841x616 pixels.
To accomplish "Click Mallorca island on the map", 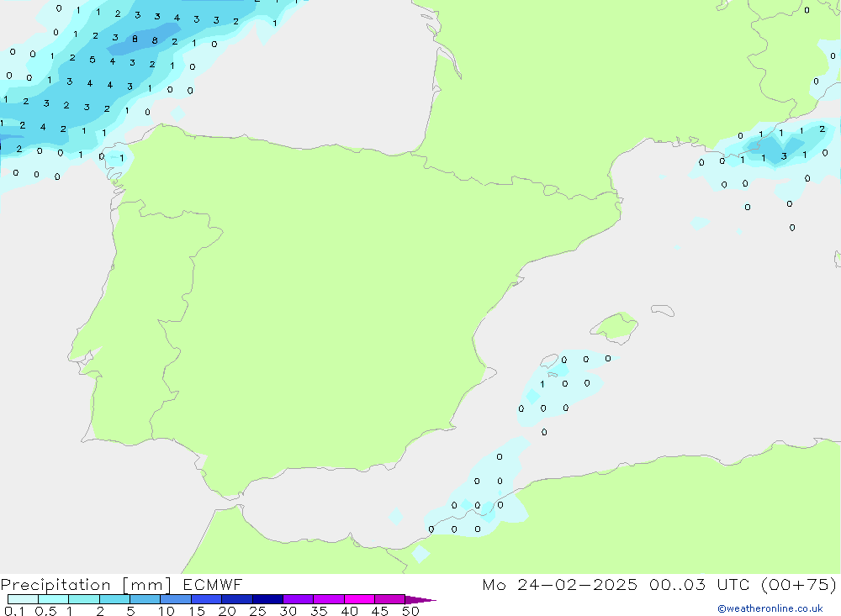I will point(615,327).
